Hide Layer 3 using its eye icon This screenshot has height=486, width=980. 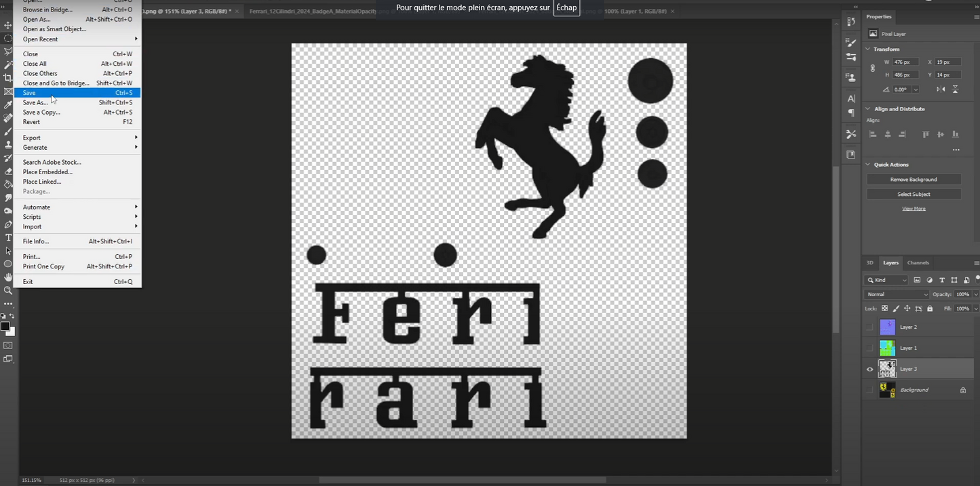(870, 369)
